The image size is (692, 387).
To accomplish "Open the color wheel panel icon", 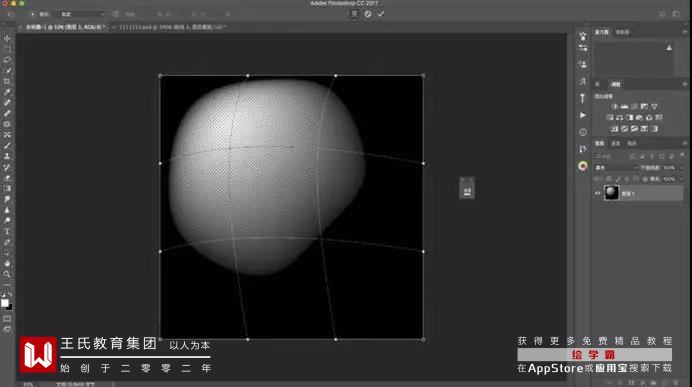I will [x=583, y=166].
